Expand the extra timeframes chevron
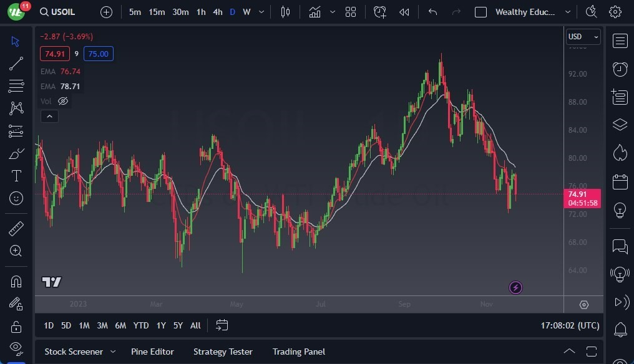 click(261, 12)
